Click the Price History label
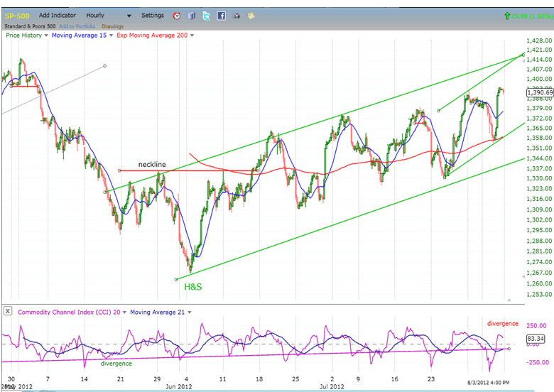 coord(23,36)
